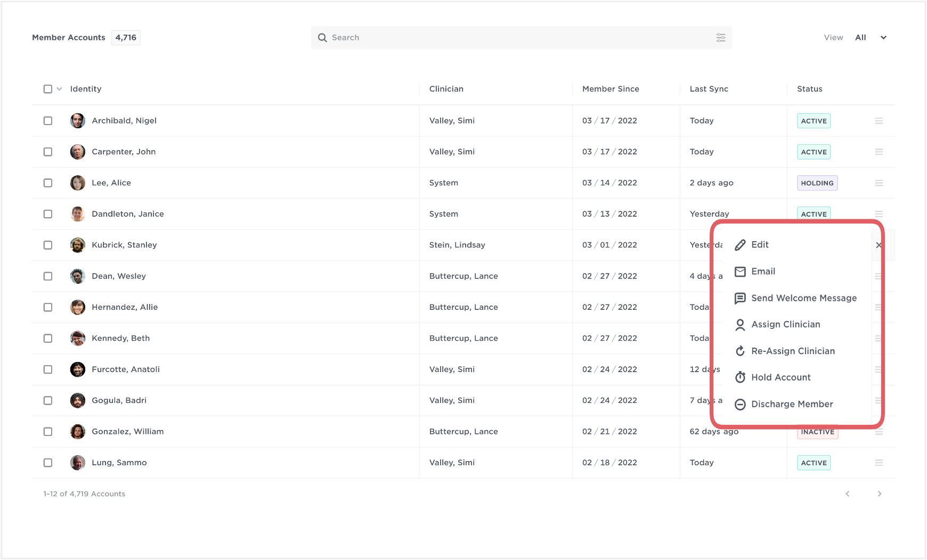Click the pencil icon beside Edit

click(x=740, y=245)
